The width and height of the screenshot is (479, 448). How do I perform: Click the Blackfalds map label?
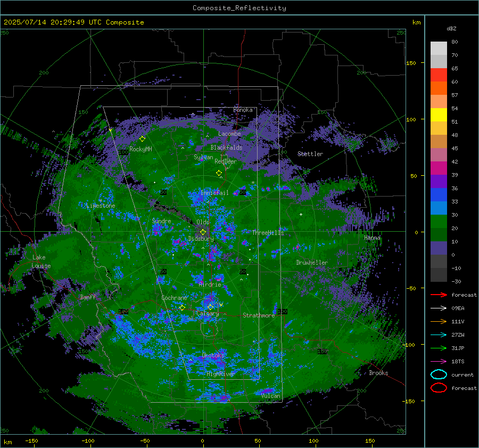(226, 148)
